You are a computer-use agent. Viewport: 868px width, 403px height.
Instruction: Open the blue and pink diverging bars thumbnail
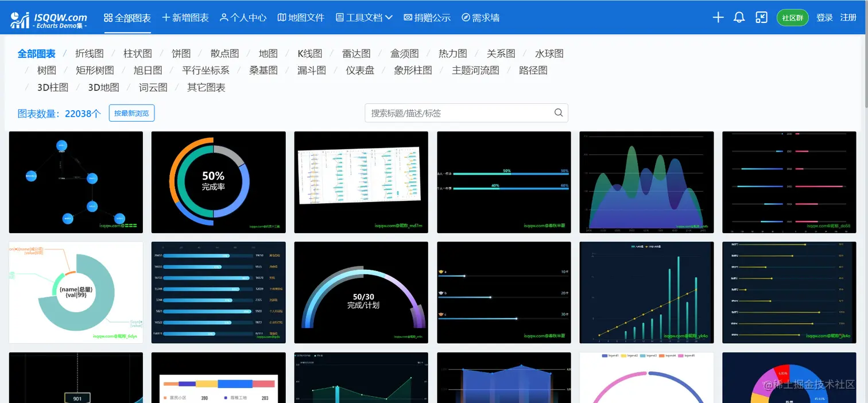coord(789,183)
